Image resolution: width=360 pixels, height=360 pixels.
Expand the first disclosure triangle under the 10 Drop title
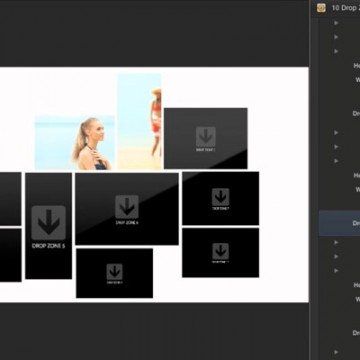336,23
